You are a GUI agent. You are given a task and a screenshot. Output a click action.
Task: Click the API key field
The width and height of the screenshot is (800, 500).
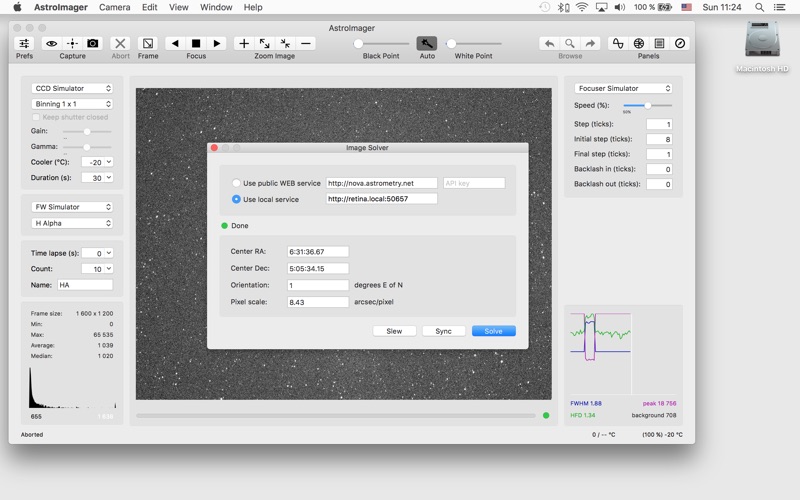[474, 183]
